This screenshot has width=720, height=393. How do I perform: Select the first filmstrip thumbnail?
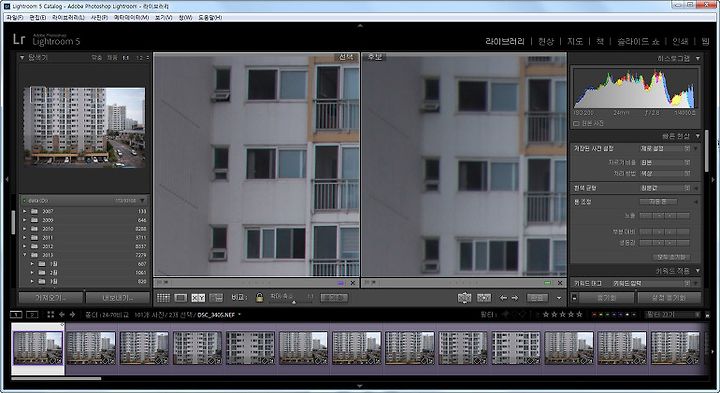[x=38, y=348]
